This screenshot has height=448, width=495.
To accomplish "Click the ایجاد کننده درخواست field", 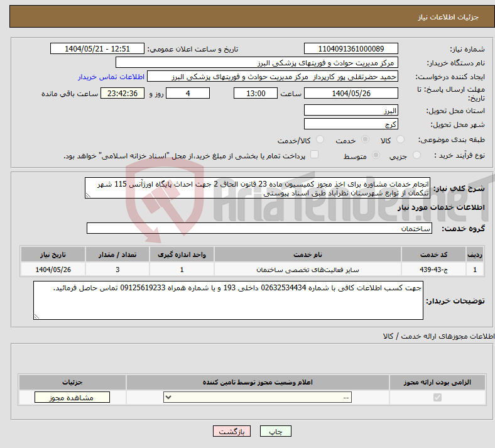I will pyautogui.click(x=273, y=77).
